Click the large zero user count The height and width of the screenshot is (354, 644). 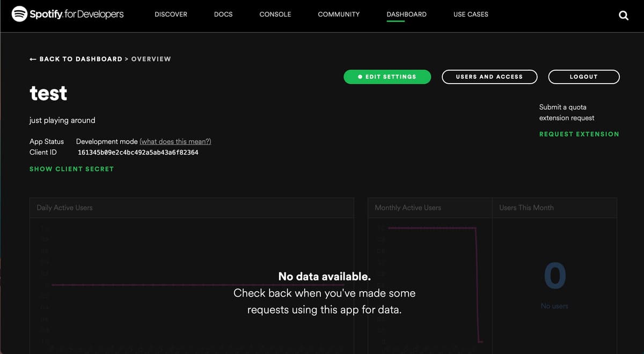555,275
